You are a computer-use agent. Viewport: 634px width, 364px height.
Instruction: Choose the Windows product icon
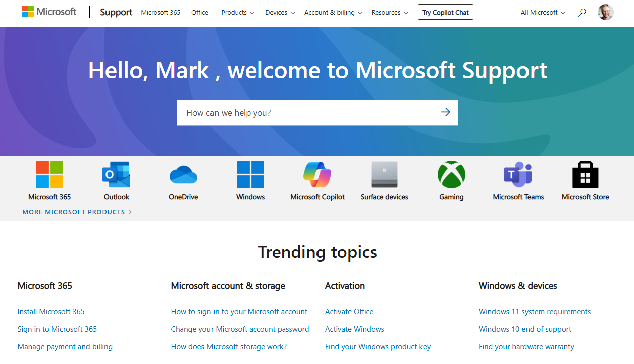tap(250, 175)
